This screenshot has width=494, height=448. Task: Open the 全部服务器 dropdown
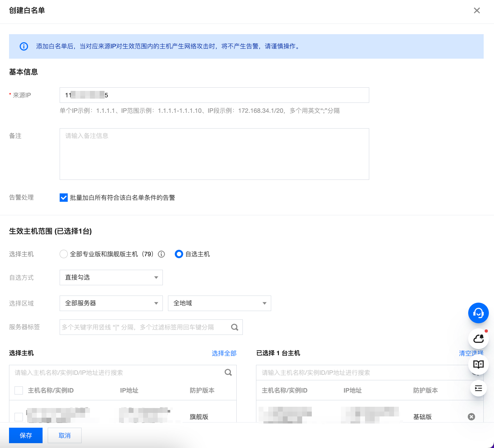pos(111,303)
